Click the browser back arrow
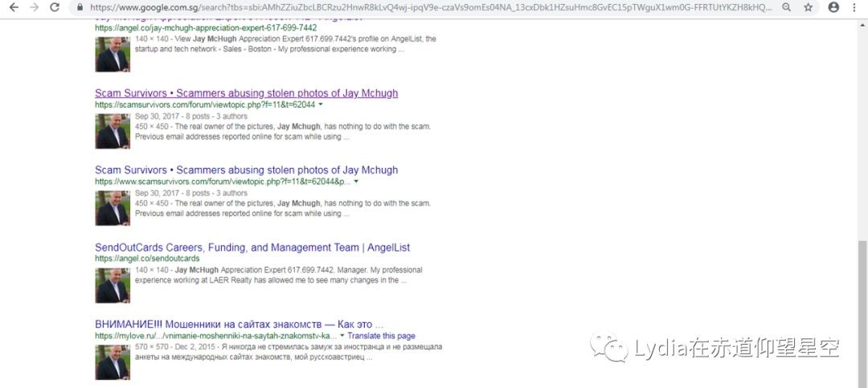Image resolution: width=868 pixels, height=388 pixels. point(12,7)
